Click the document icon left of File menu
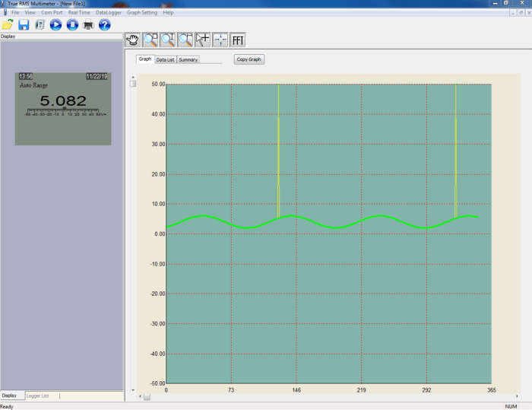This screenshot has height=410, width=532. 5,12
